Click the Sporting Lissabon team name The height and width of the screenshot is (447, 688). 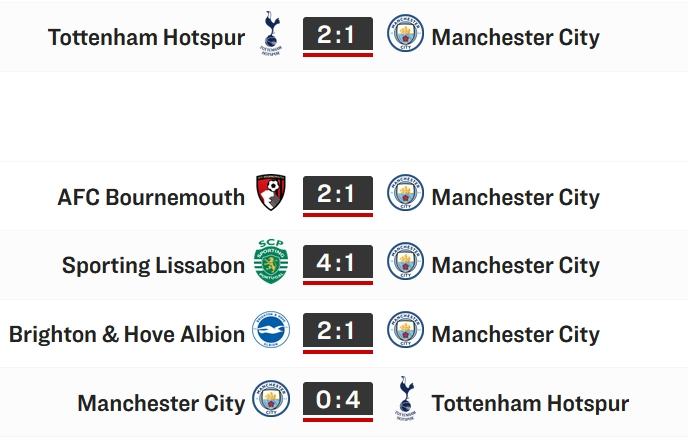coord(153,265)
